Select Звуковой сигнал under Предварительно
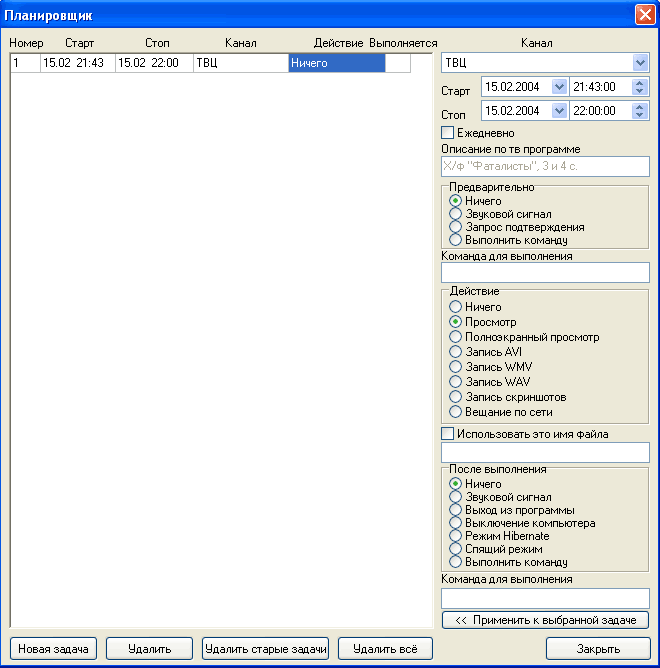 point(456,214)
